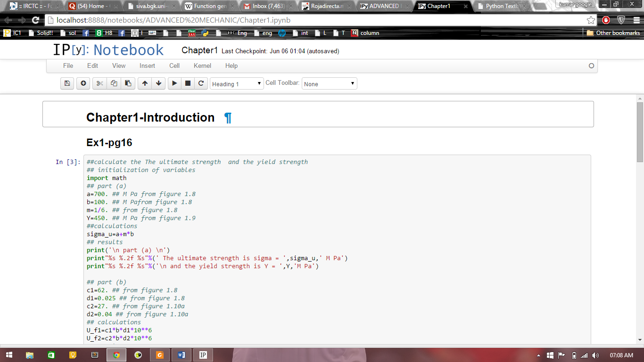Click the IPython Notebook logo
The height and width of the screenshot is (362, 644).
[x=108, y=50]
